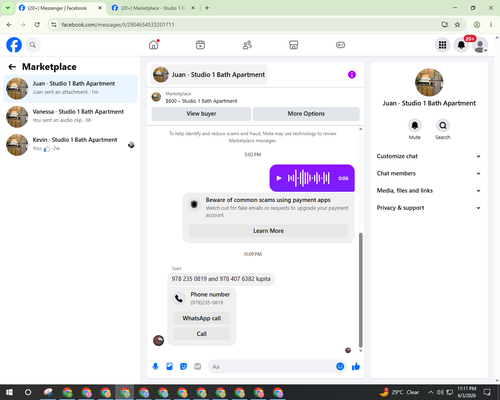This screenshot has height=400, width=500.
Task: Open Juan - Studio 1 Bath Apartment chat
Action: (70, 89)
